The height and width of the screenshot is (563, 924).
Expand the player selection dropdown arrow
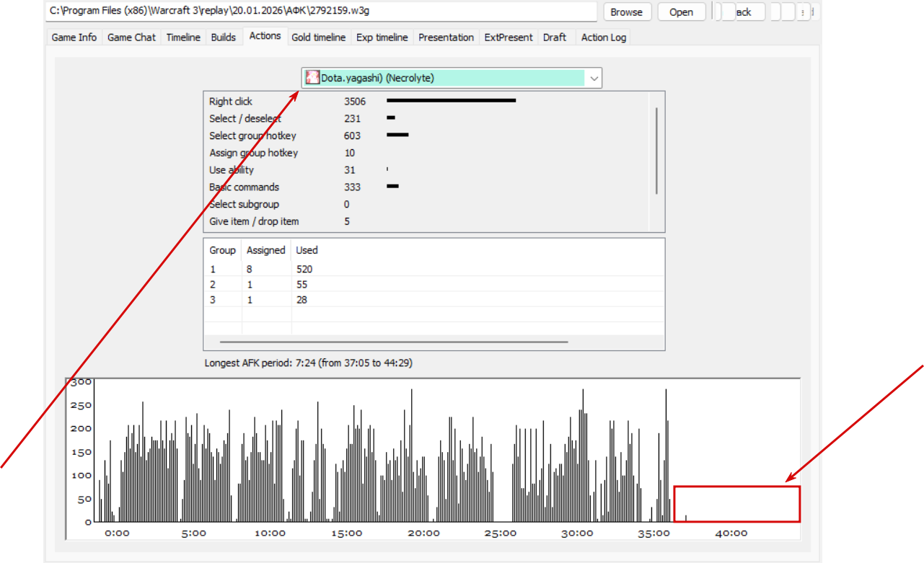(x=594, y=78)
